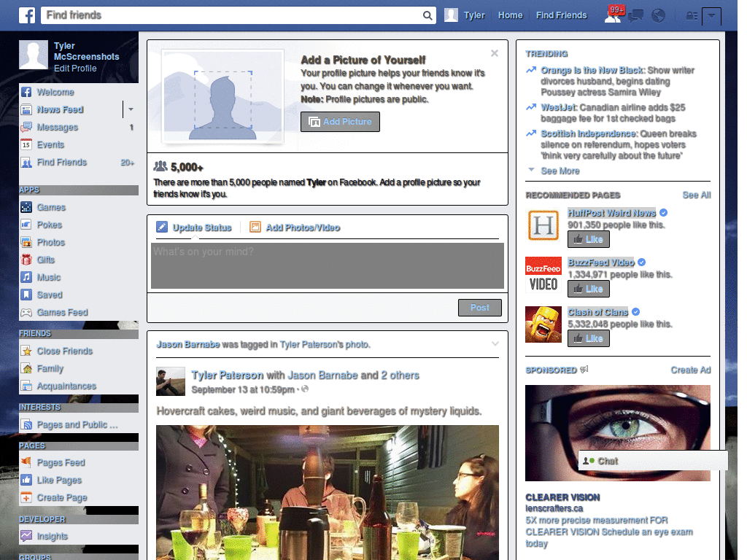Like the HuffPost Weird News page
This screenshot has height=560, width=747.
pos(589,239)
